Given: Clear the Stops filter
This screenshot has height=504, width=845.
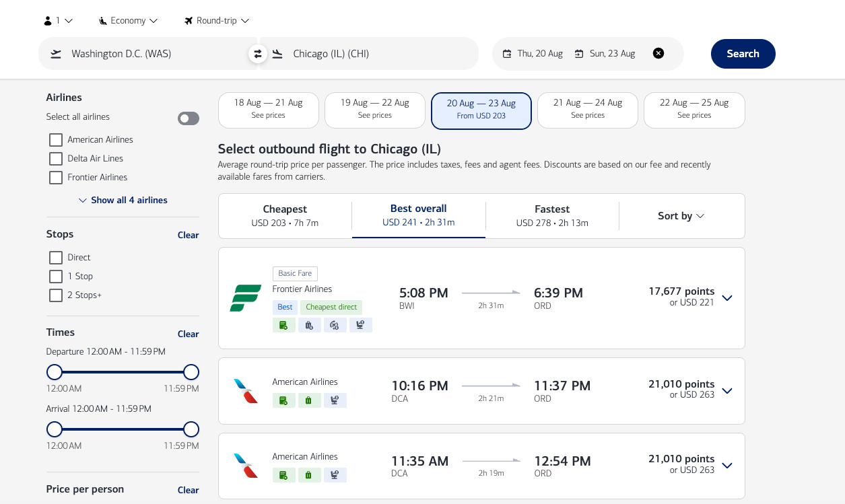Looking at the screenshot, I should (189, 235).
